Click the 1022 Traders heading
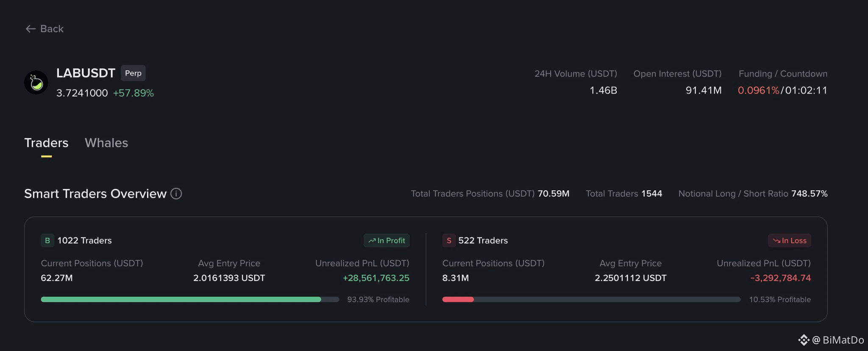The height and width of the screenshot is (351, 868). tap(84, 241)
